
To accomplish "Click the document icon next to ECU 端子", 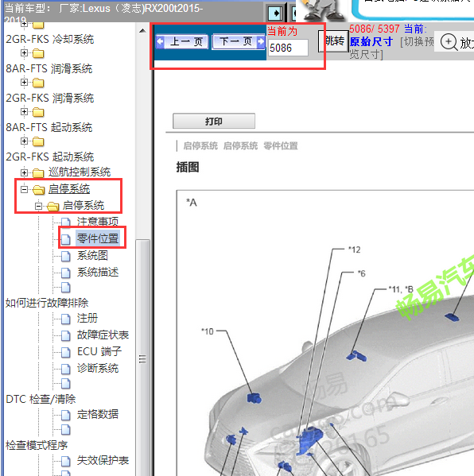I will (66, 352).
